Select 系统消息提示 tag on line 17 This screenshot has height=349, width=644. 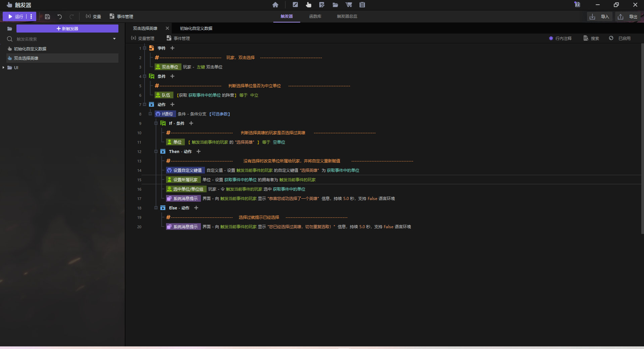click(x=183, y=198)
